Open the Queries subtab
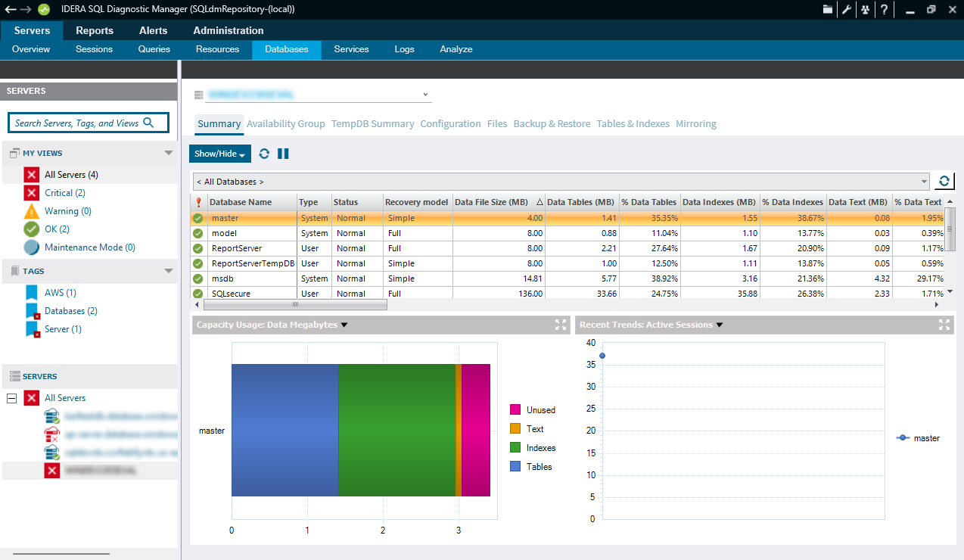This screenshot has width=964, height=560. pos(154,49)
